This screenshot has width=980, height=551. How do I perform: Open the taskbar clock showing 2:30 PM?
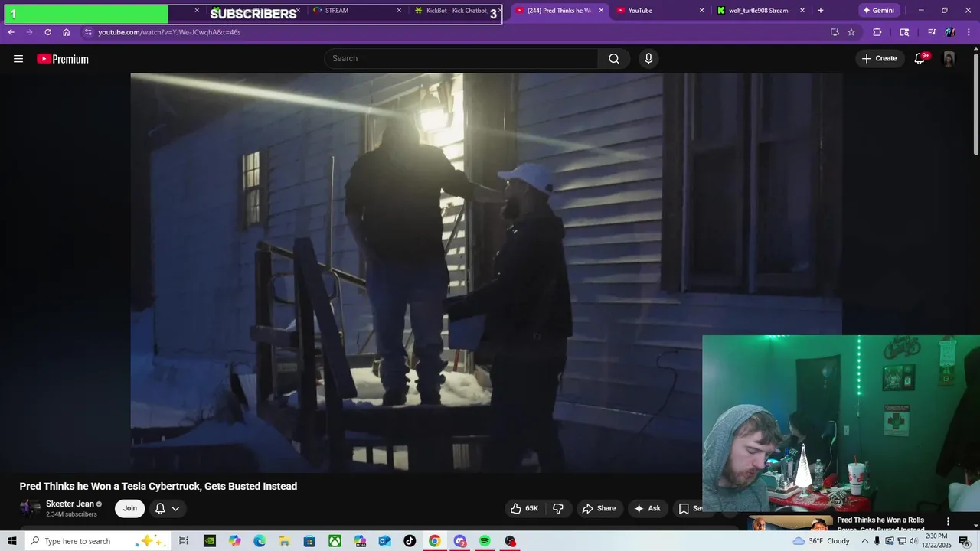tap(937, 541)
